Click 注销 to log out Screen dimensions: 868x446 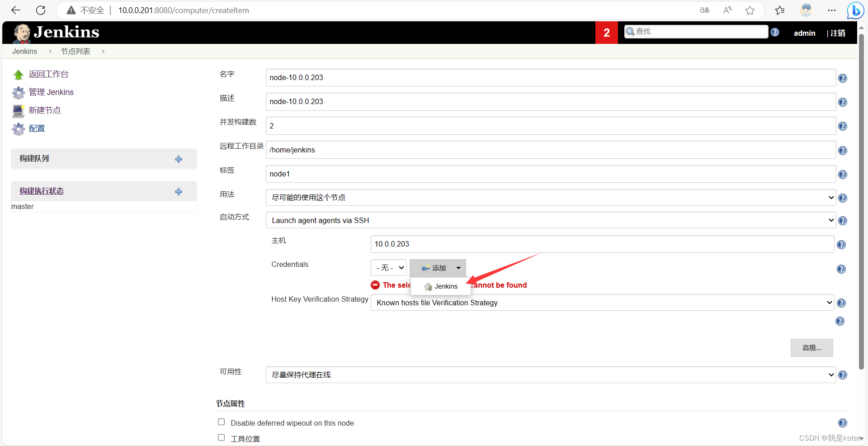(x=838, y=33)
